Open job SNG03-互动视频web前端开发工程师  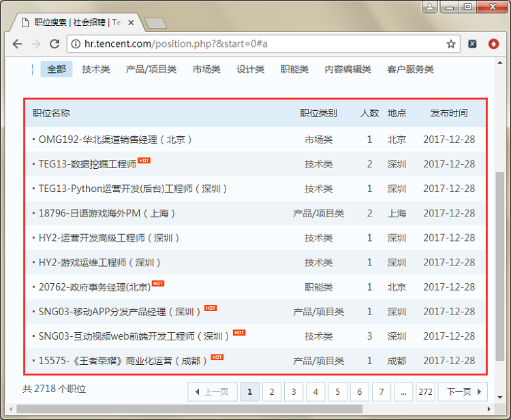tap(134, 336)
